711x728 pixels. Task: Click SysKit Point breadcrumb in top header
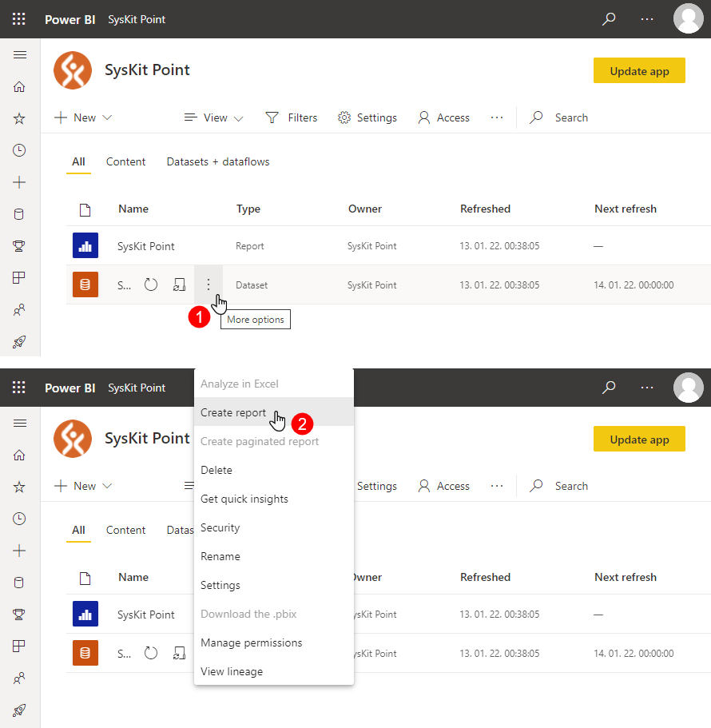coord(137,19)
